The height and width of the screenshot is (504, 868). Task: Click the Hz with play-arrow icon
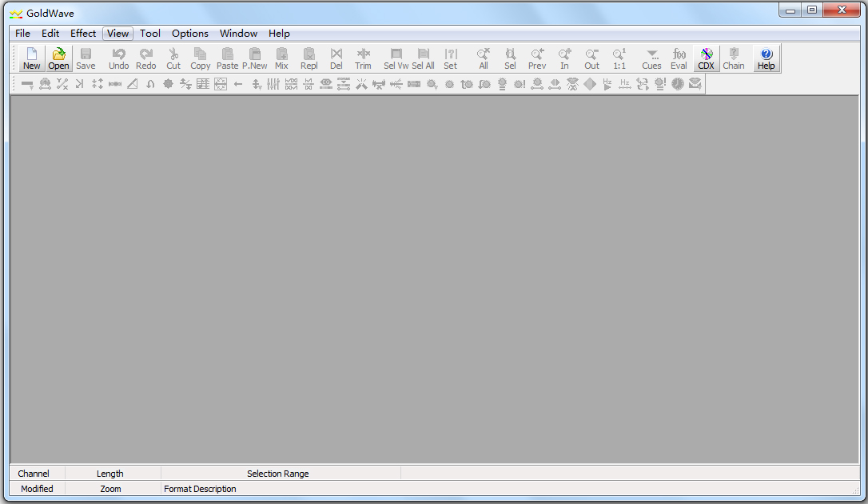[607, 84]
